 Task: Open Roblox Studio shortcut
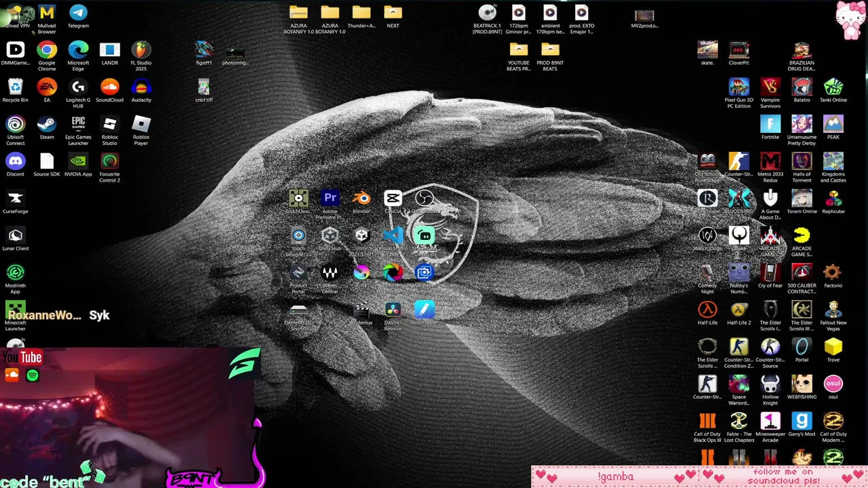click(109, 124)
